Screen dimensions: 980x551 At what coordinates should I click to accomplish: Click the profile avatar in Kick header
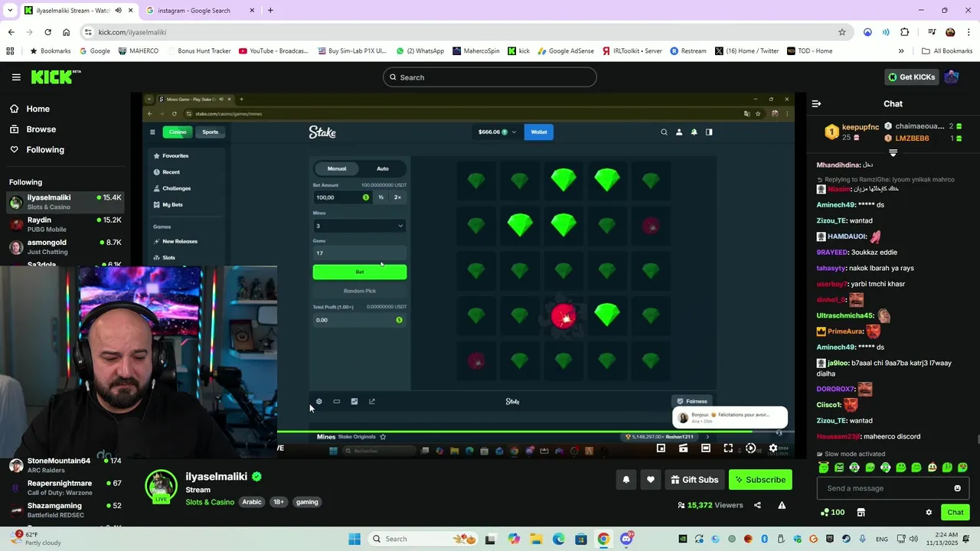pos(952,77)
